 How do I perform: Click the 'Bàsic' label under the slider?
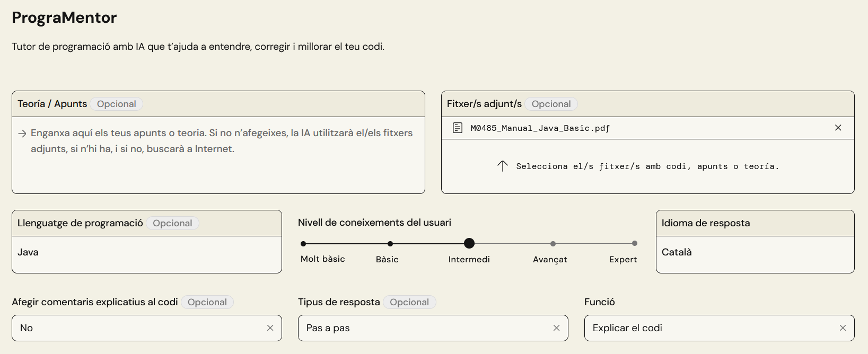[x=387, y=259]
